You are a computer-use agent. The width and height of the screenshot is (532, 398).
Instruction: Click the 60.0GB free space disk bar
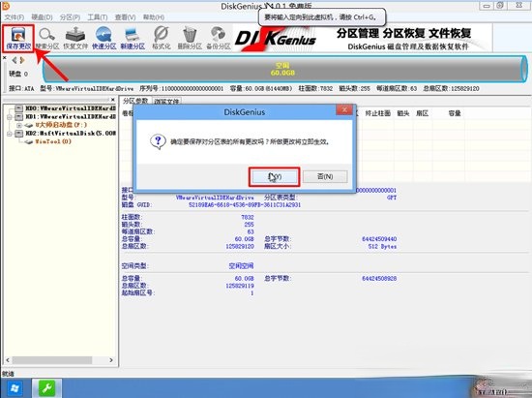[x=284, y=69]
